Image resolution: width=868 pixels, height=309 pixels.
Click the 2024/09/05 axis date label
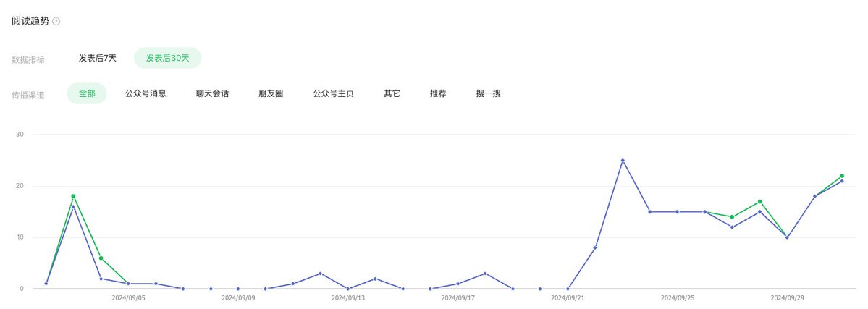click(x=128, y=298)
